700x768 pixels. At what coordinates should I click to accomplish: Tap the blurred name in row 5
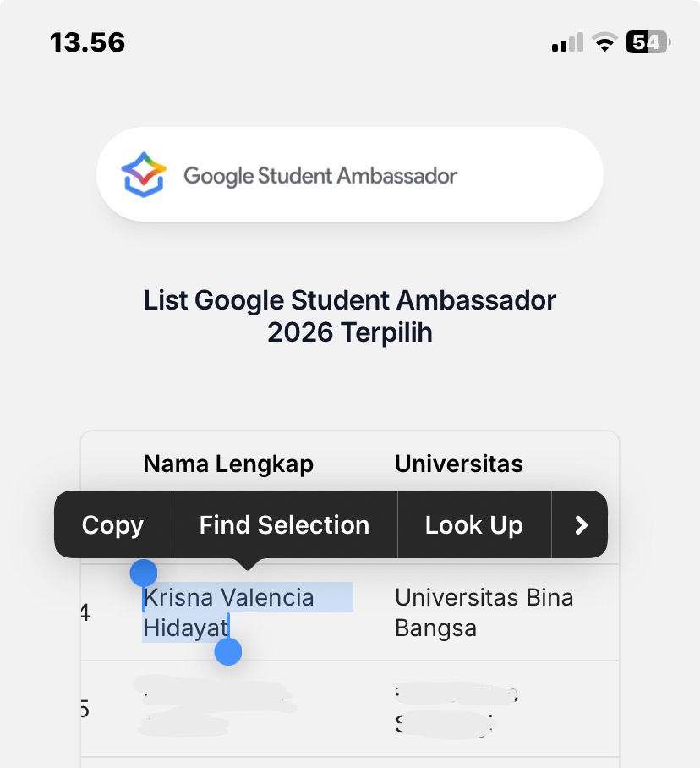pos(216,706)
